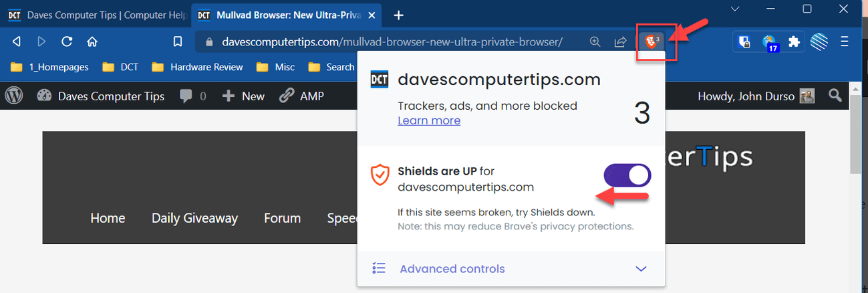Open Forum in site navigation
The width and height of the screenshot is (868, 293).
click(x=282, y=218)
